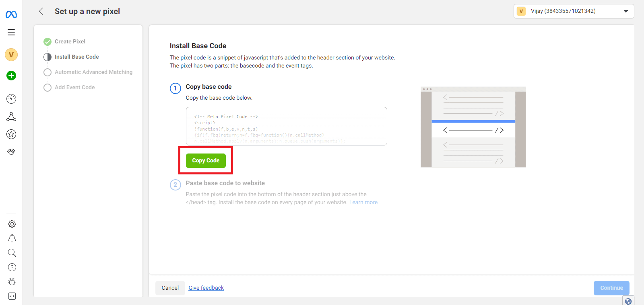This screenshot has height=305, width=644.
Task: Open the hamburger menu in the sidebar
Action: click(11, 32)
